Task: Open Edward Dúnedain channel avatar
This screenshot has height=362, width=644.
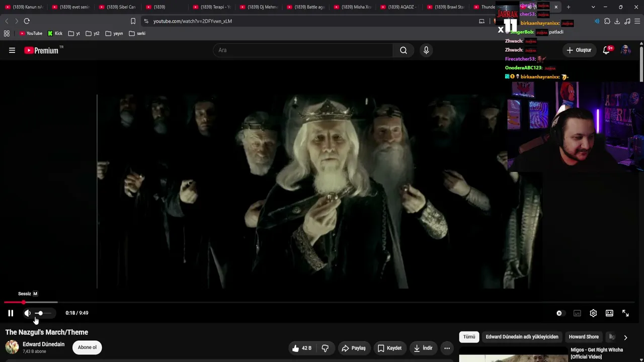Action: point(12,347)
